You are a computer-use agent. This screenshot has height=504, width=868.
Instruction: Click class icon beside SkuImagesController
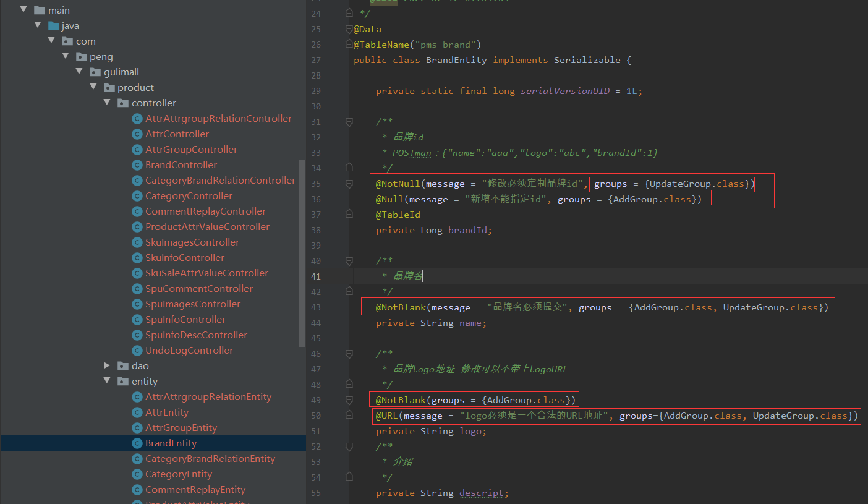pyautogui.click(x=137, y=242)
